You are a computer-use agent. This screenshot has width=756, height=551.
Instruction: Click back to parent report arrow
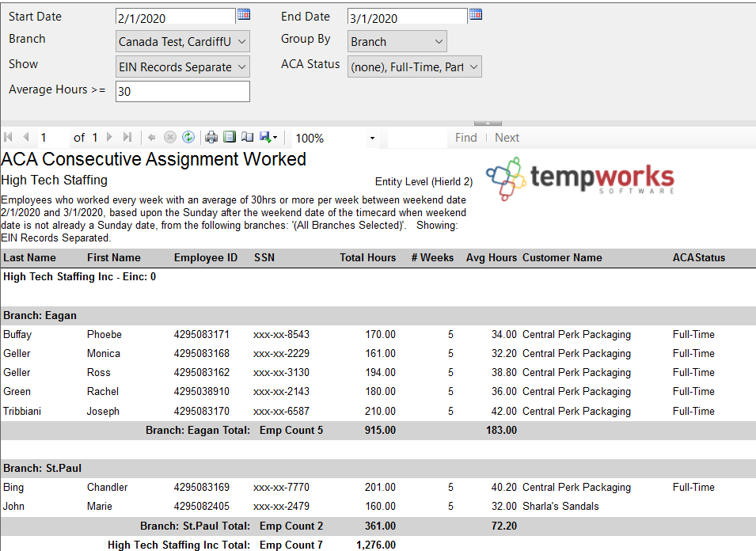point(151,138)
